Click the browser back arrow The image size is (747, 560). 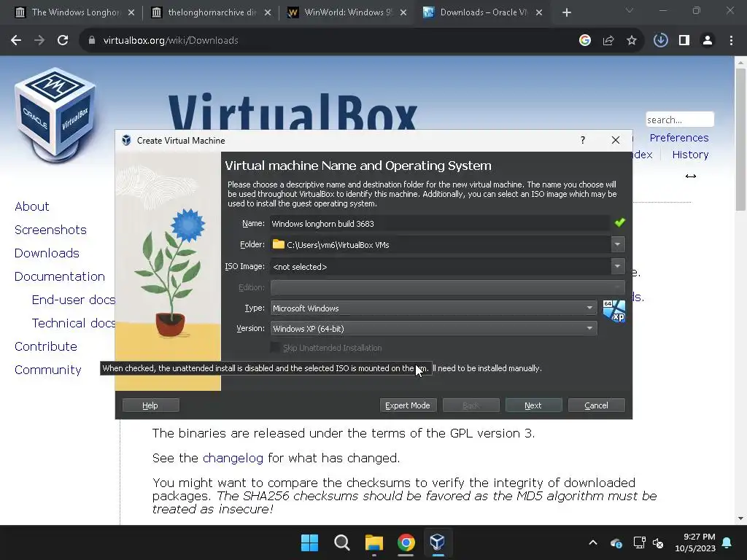16,41
